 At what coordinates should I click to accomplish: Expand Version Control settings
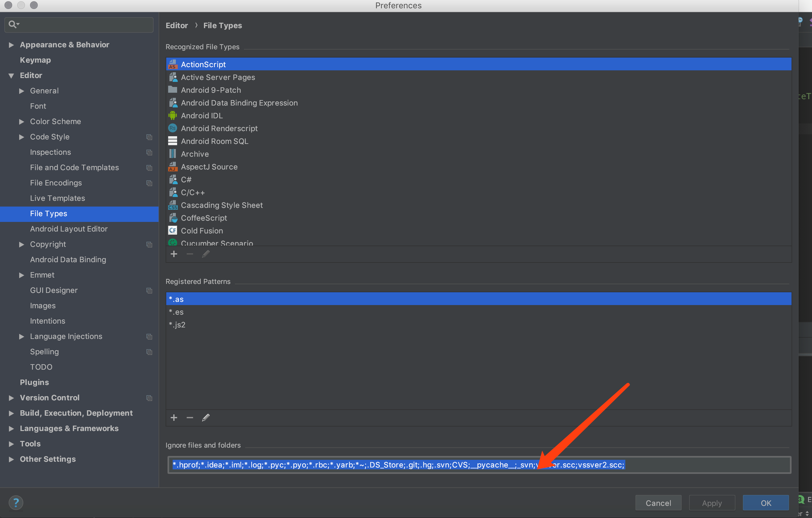[11, 398]
